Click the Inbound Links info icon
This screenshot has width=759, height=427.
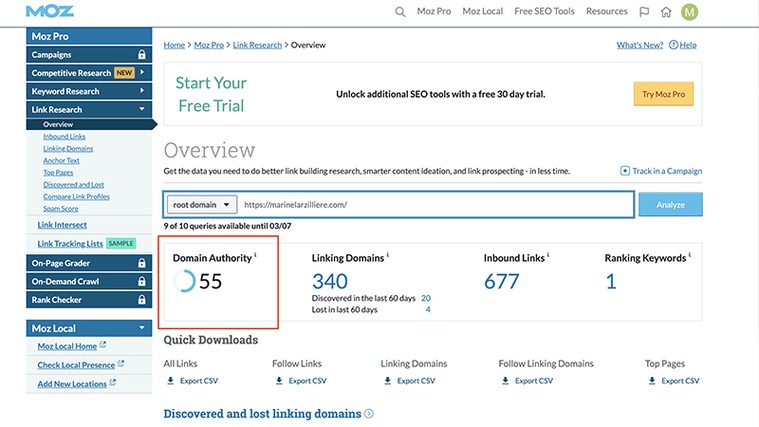[548, 254]
